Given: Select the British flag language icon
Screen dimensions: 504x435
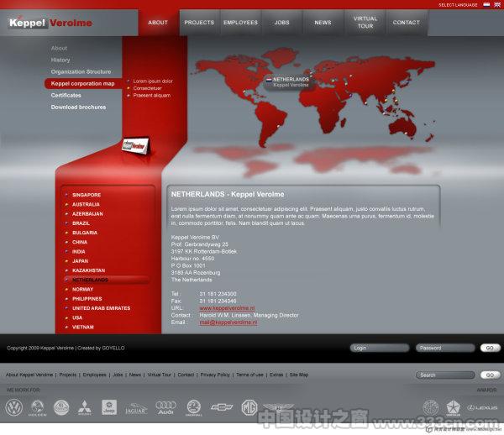Looking at the screenshot, I should tap(497, 4).
